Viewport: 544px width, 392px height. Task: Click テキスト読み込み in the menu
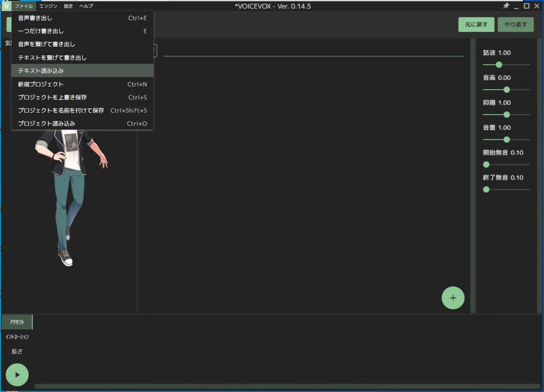tap(82, 71)
